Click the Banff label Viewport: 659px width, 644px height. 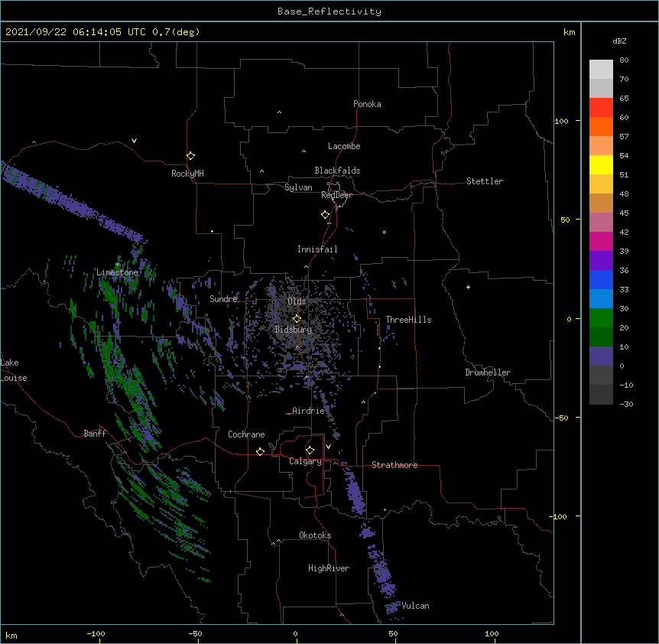point(95,434)
